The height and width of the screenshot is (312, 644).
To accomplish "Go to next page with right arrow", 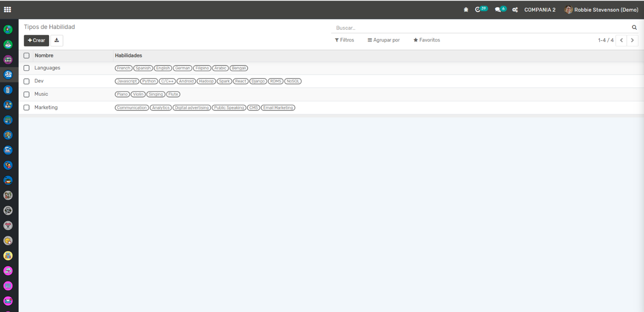I will pos(632,40).
